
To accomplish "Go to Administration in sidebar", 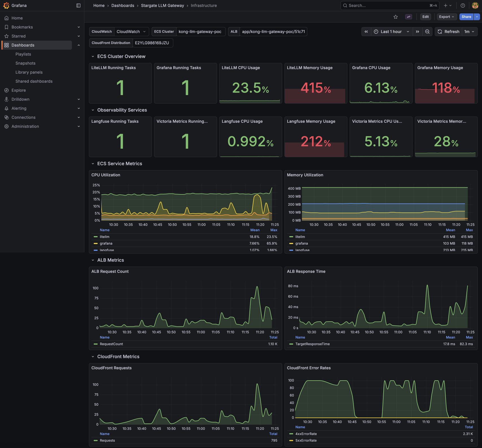I will click(x=25, y=126).
